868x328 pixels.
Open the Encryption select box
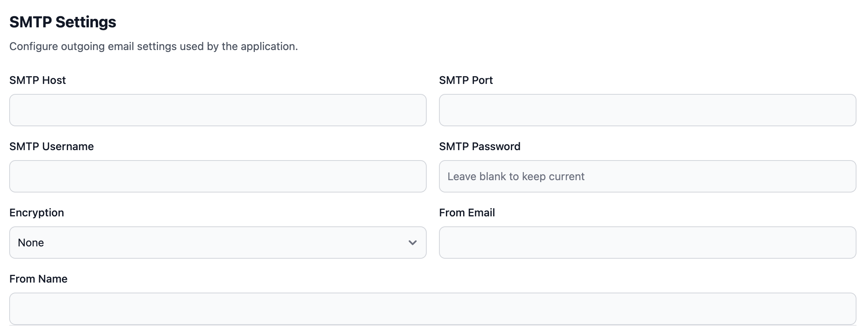click(x=218, y=243)
